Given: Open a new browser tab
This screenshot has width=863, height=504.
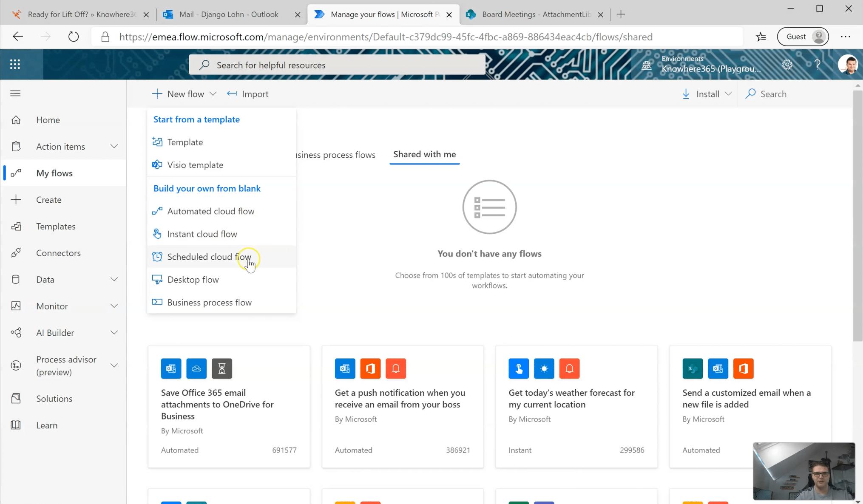Looking at the screenshot, I should 621,14.
